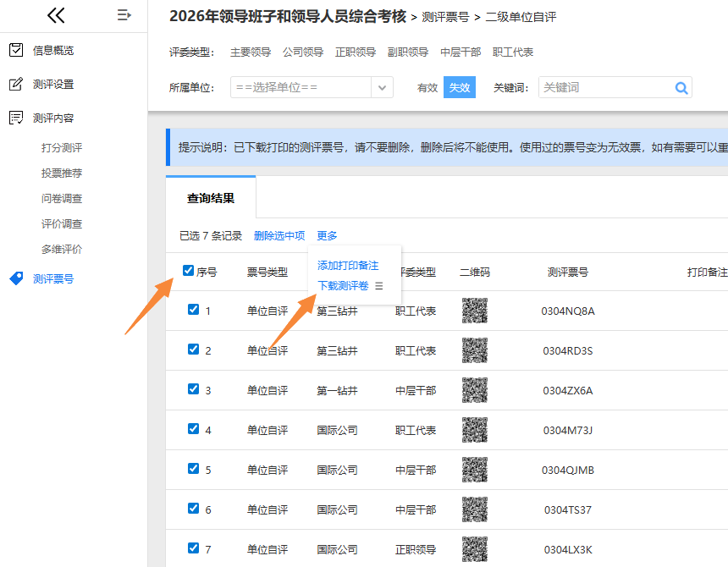Click the list icon beside 下载测评卷
Image resolution: width=728 pixels, height=567 pixels.
[379, 286]
